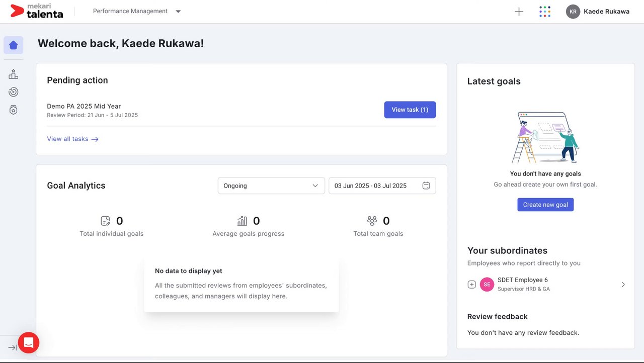Open the third sidebar hexagon lock icon
Image resolution: width=644 pixels, height=363 pixels.
[14, 110]
